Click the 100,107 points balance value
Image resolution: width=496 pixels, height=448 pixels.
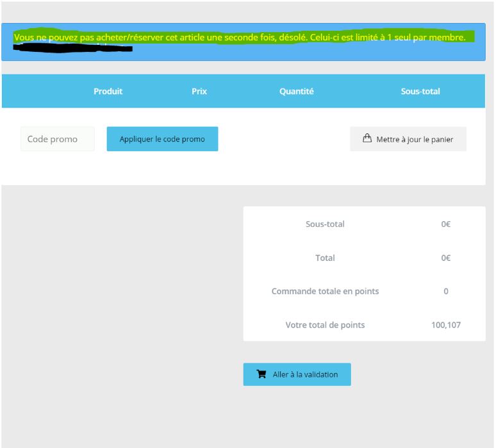point(446,325)
